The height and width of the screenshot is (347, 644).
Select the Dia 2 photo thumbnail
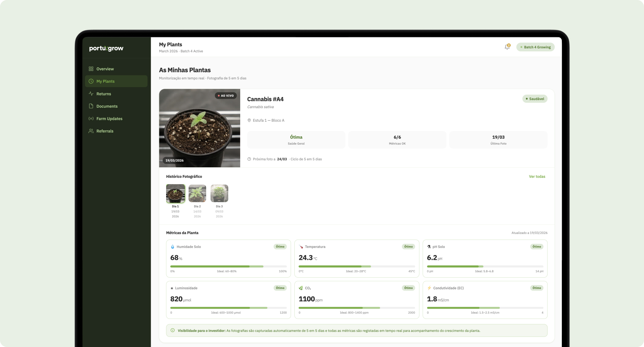point(197,193)
